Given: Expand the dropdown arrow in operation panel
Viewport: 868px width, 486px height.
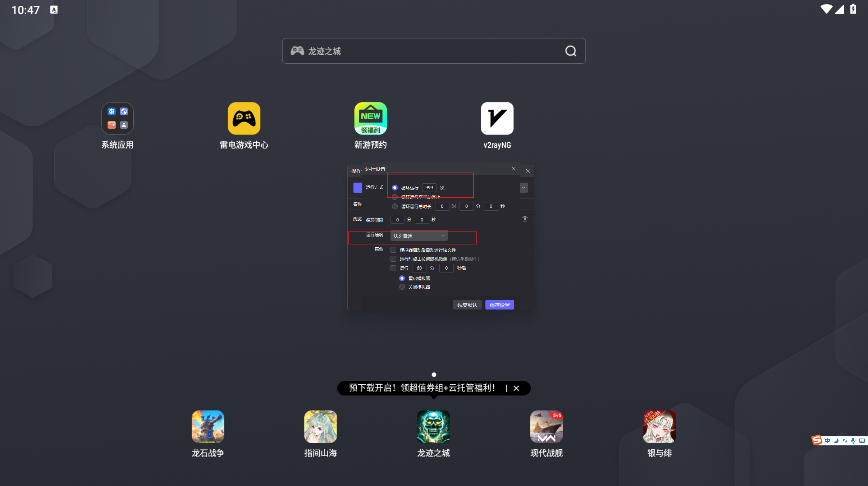Looking at the screenshot, I should click(x=524, y=188).
